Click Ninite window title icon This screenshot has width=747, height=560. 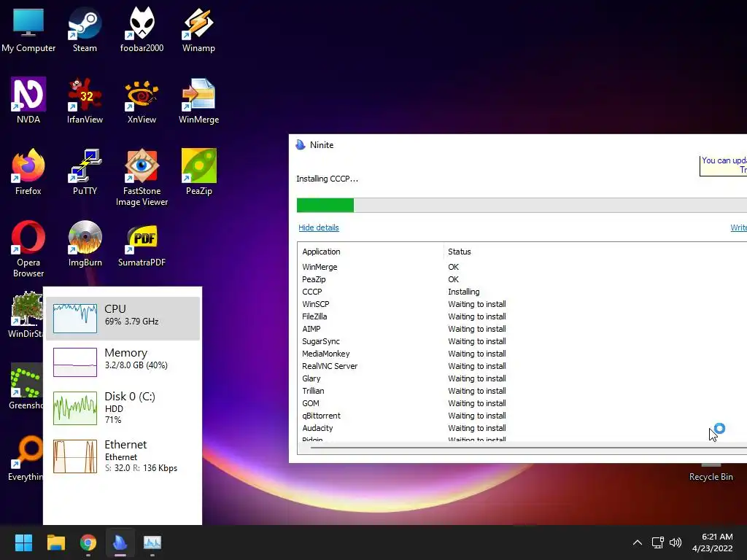point(300,145)
